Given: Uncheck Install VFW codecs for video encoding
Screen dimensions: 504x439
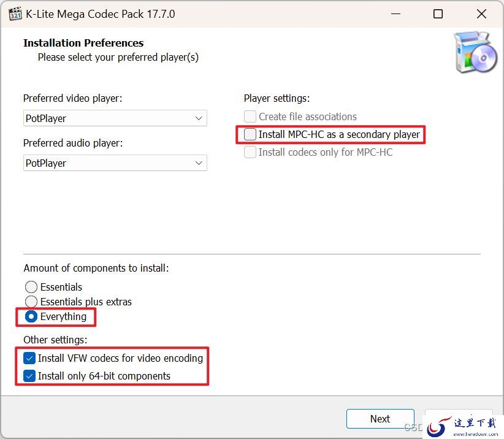Looking at the screenshot, I should click(x=29, y=358).
